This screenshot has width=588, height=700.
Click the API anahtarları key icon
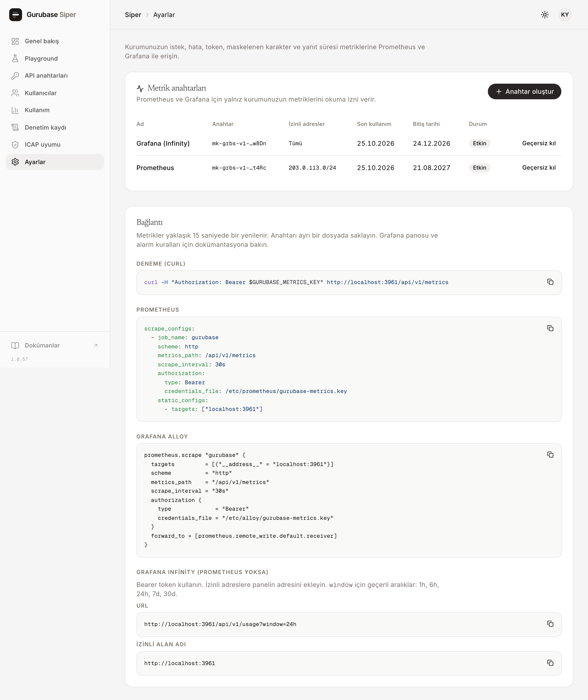pyautogui.click(x=15, y=76)
